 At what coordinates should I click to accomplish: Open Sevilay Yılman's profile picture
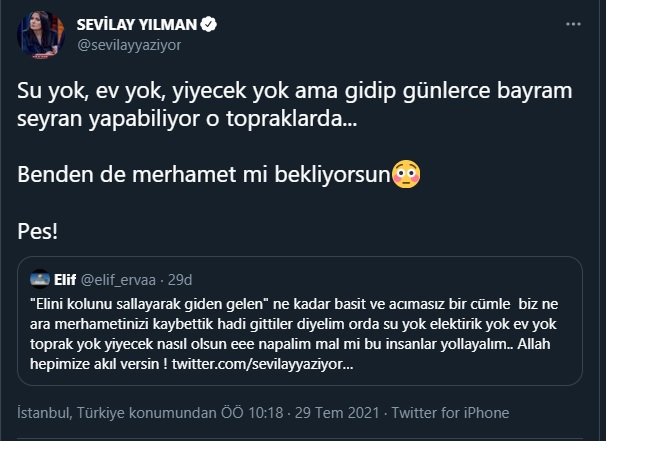click(40, 35)
